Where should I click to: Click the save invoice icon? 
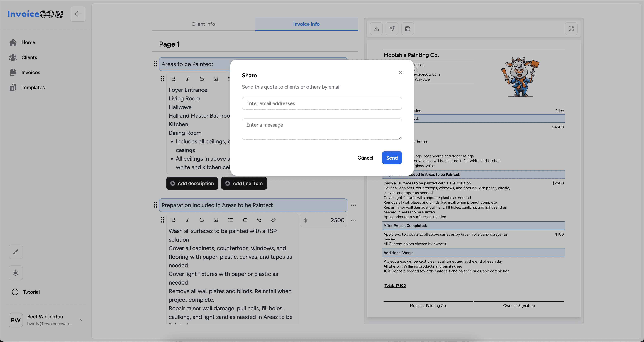pos(408,28)
